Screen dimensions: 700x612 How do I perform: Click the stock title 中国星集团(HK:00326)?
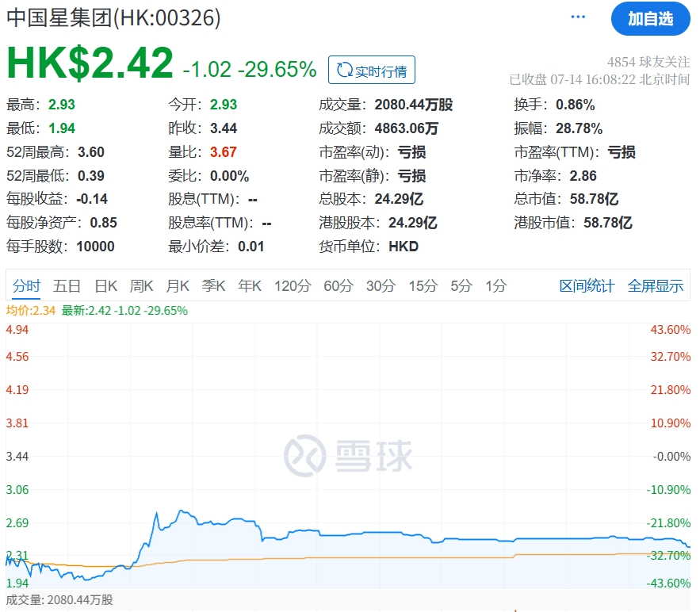click(x=113, y=18)
